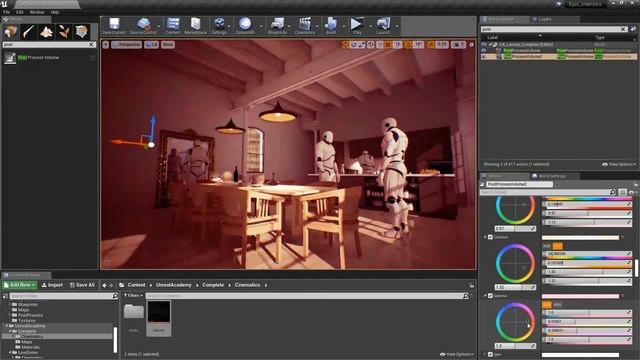
Task: Collapse the Contrast property expander
Action: [x=485, y=237]
